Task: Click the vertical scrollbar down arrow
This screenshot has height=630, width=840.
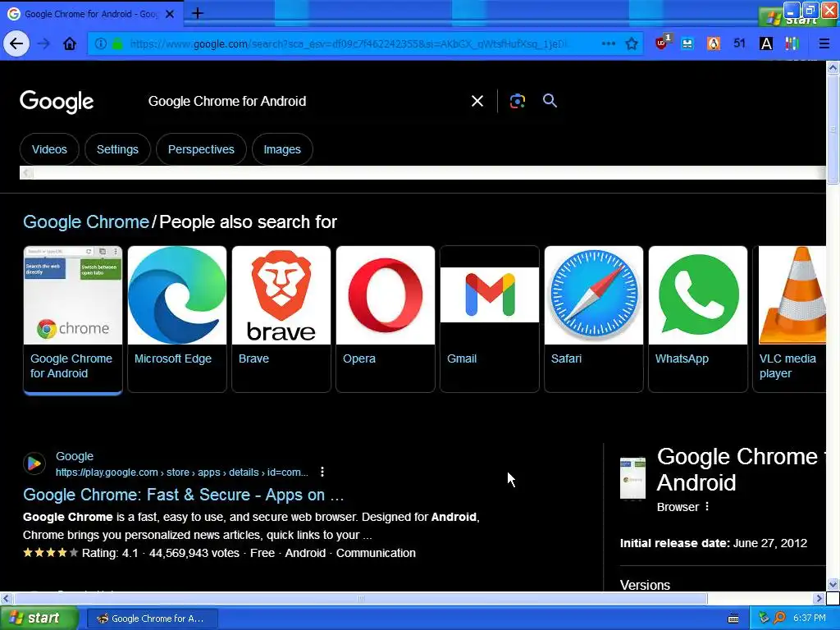Action: (x=833, y=584)
